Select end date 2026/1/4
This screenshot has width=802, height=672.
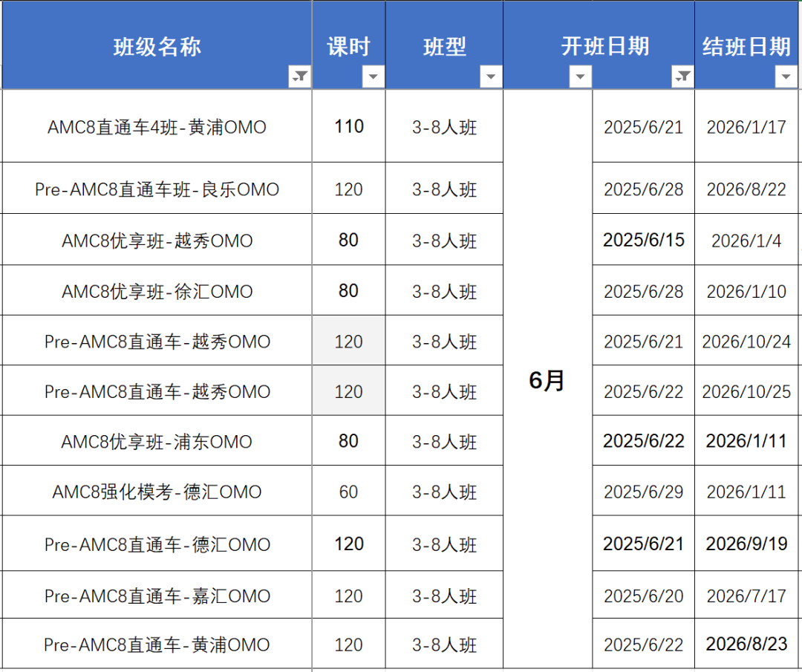tap(746, 240)
